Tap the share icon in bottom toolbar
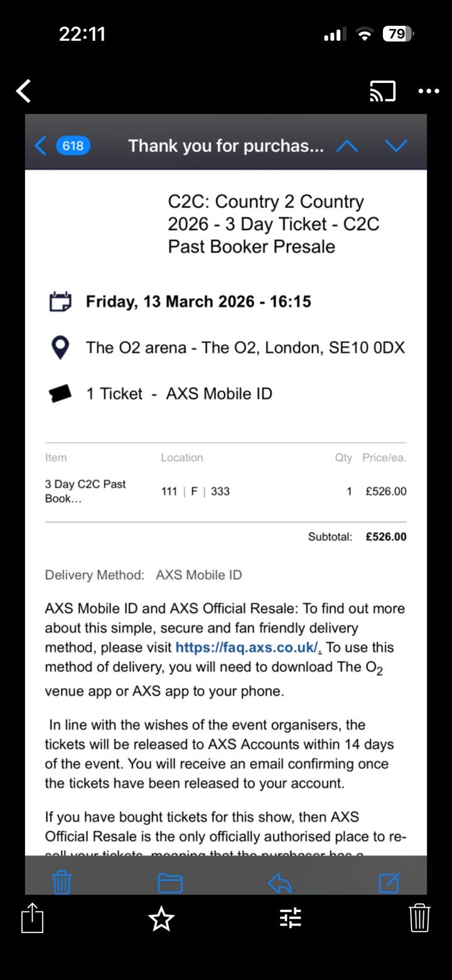This screenshot has height=980, width=452. pyautogui.click(x=33, y=917)
